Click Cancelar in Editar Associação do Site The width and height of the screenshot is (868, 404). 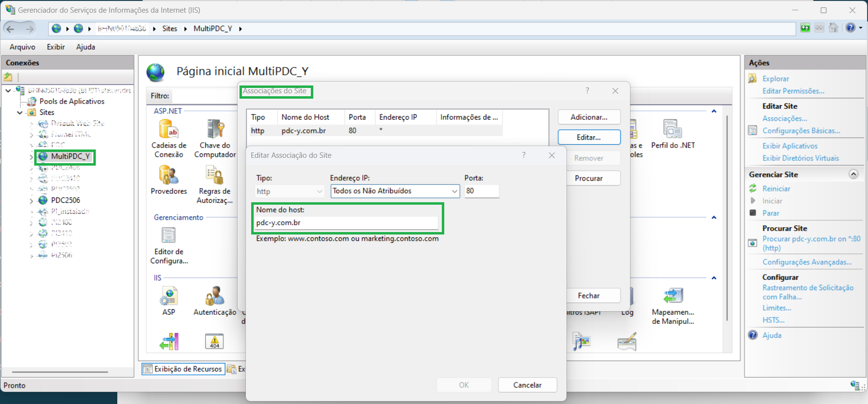tap(527, 385)
